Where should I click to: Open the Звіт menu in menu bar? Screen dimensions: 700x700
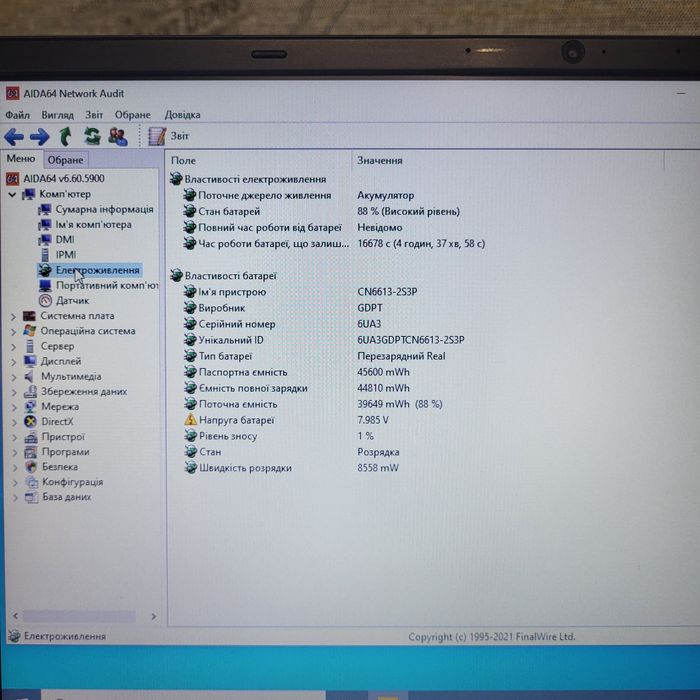pos(94,115)
